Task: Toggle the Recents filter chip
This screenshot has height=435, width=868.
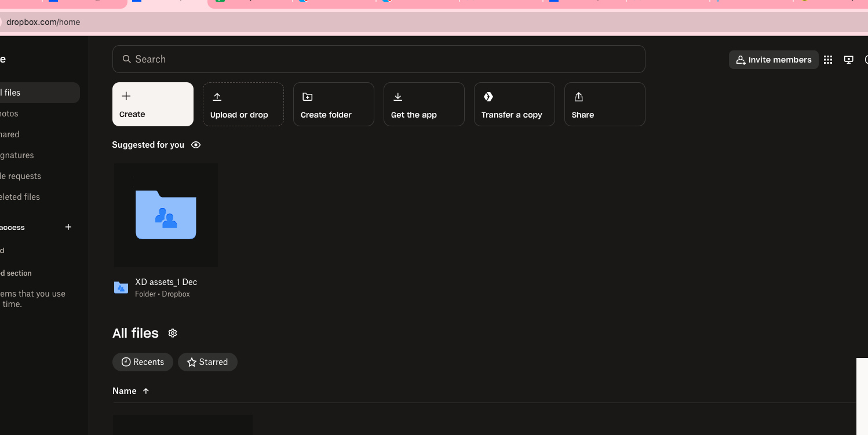Action: [x=143, y=362]
